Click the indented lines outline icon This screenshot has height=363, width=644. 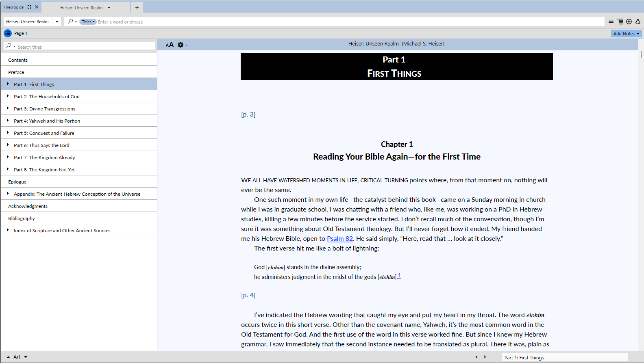click(x=620, y=22)
